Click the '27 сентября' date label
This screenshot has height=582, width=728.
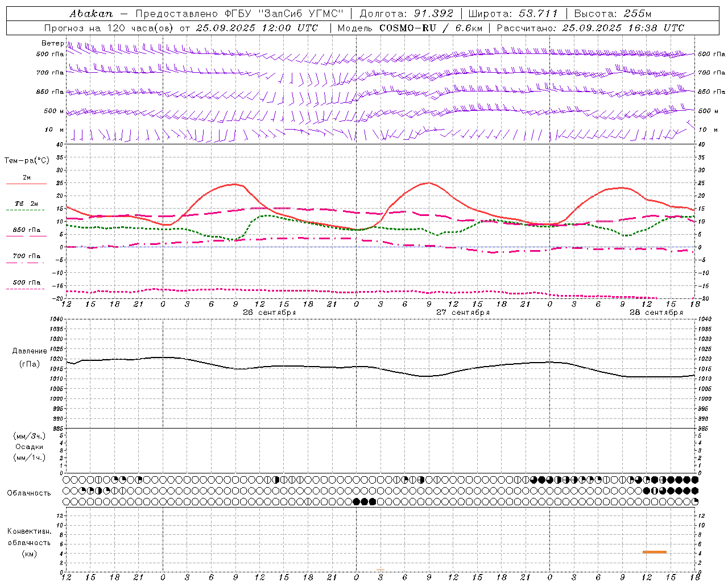pyautogui.click(x=462, y=313)
